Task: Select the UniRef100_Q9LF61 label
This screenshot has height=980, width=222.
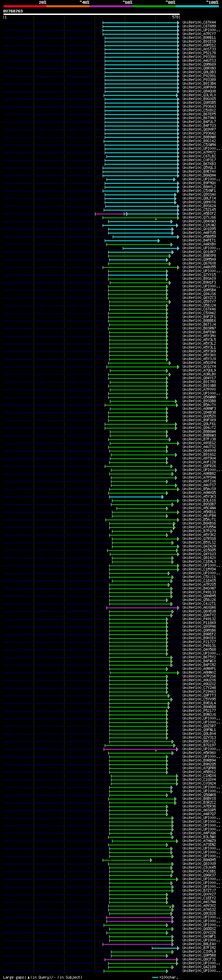Action: [199, 424]
